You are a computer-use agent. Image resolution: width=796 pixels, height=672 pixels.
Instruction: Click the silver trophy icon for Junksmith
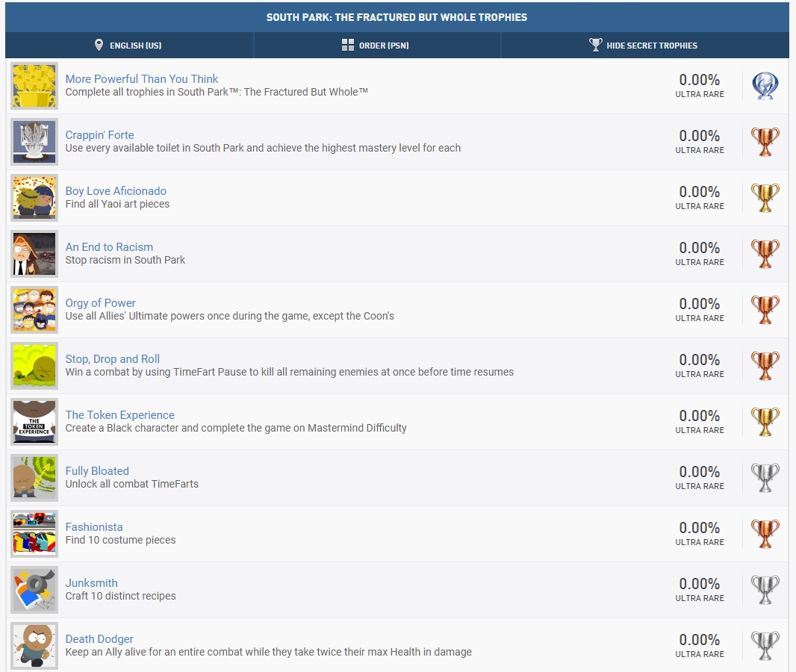pyautogui.click(x=765, y=590)
